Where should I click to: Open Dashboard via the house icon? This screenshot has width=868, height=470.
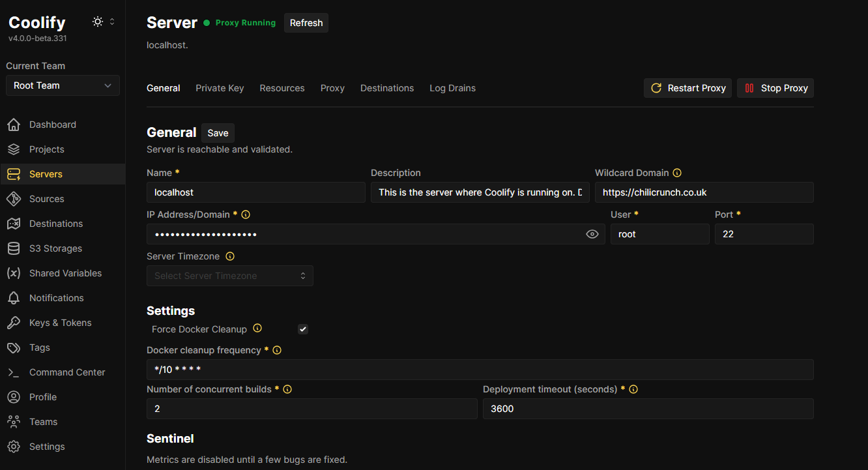point(14,125)
